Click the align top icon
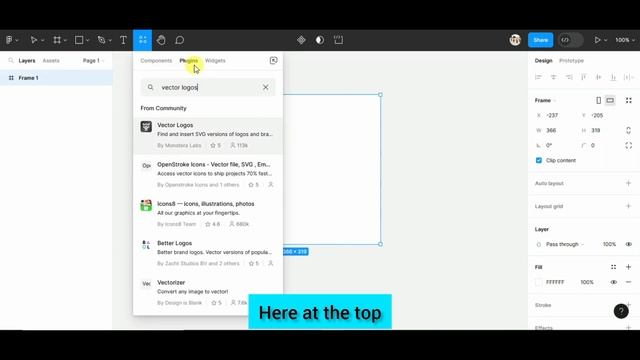The image size is (640, 360). point(584,77)
